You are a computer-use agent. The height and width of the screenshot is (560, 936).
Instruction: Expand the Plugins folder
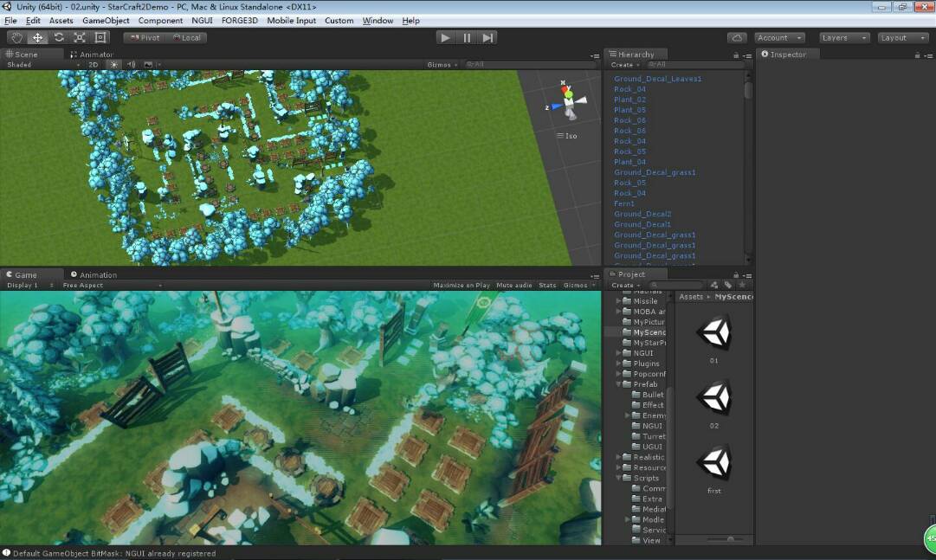(x=618, y=363)
